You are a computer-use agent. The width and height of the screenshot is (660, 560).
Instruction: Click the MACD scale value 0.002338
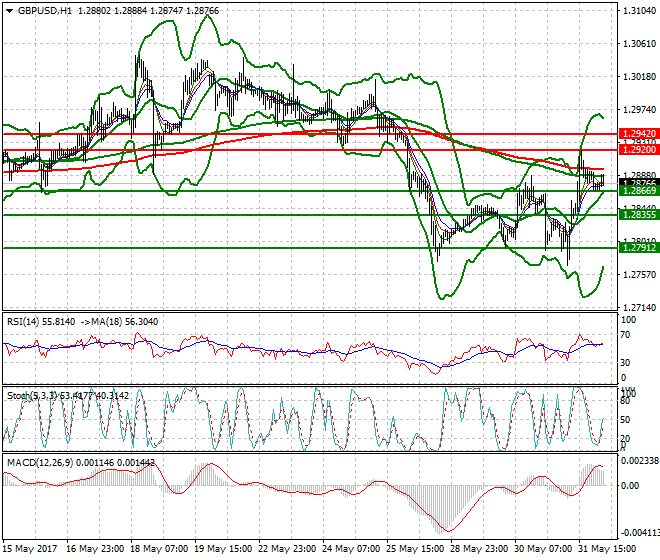point(640,461)
